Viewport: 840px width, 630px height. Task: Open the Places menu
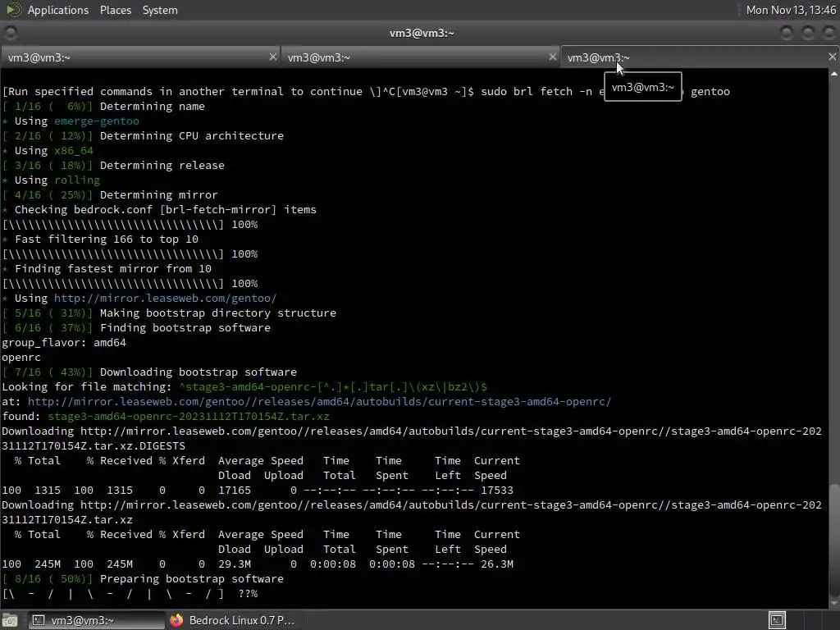[x=115, y=10]
